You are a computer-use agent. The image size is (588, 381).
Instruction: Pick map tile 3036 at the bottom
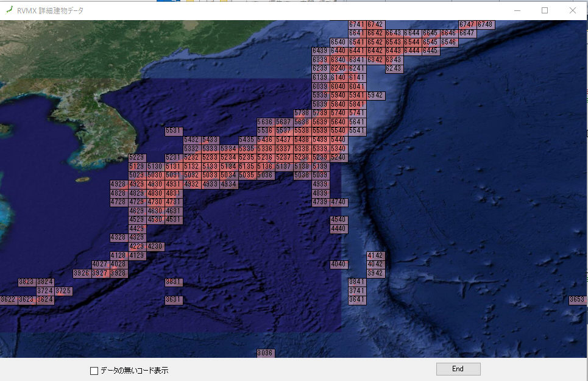tap(265, 353)
